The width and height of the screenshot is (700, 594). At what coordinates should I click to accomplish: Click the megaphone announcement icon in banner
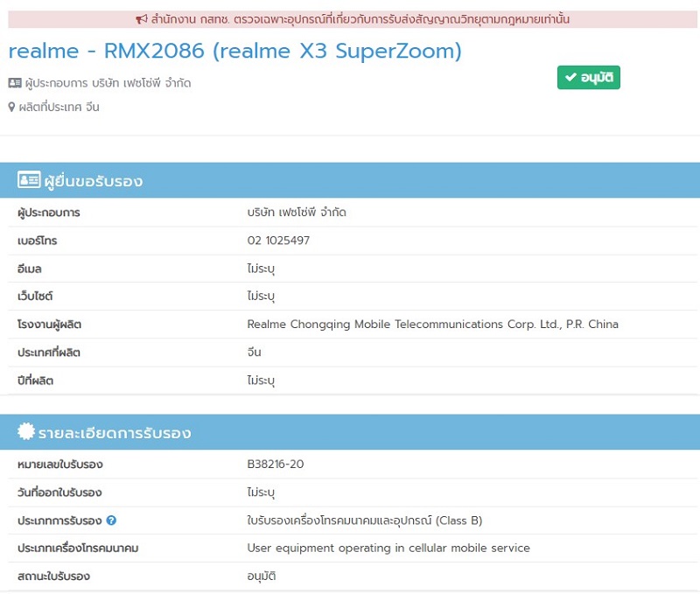click(x=142, y=19)
